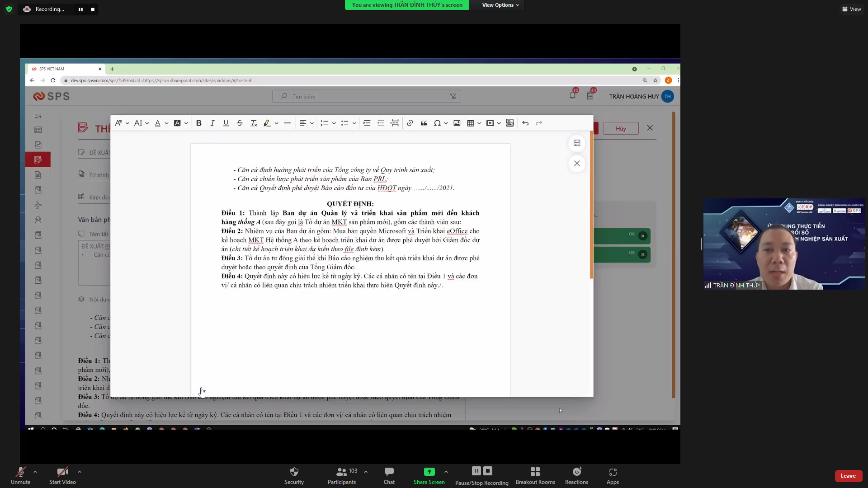
Task: Open highlight color dropdown arrow
Action: coord(276,123)
